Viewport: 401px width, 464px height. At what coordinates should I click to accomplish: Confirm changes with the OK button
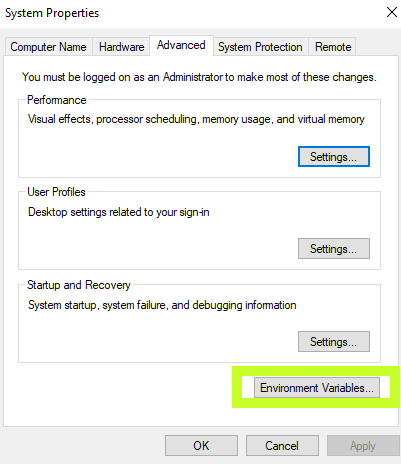pos(201,446)
